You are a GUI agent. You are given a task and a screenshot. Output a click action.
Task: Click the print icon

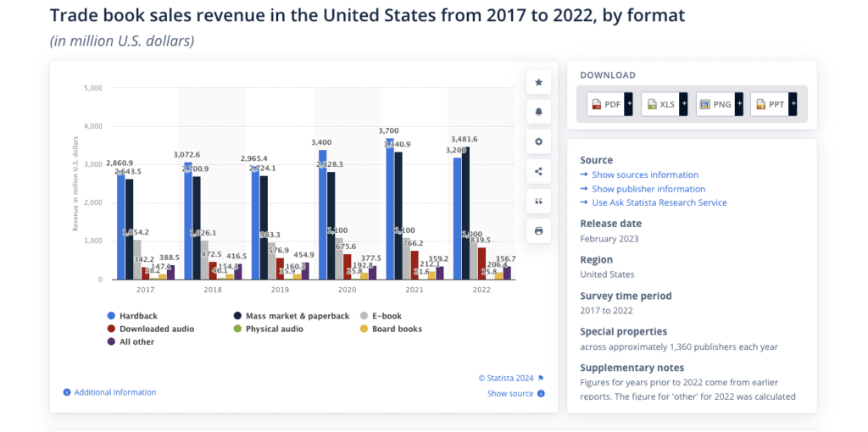(538, 230)
